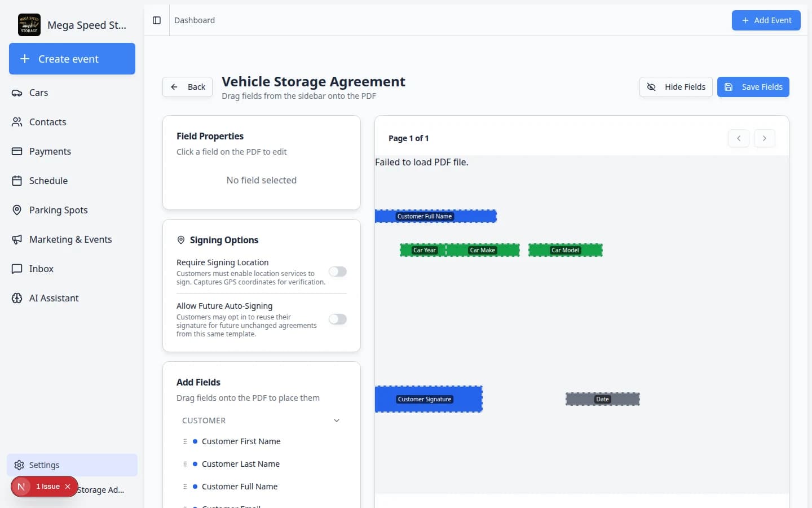Open the Cars page from sidebar
This screenshot has height=508, width=812.
[x=72, y=93]
